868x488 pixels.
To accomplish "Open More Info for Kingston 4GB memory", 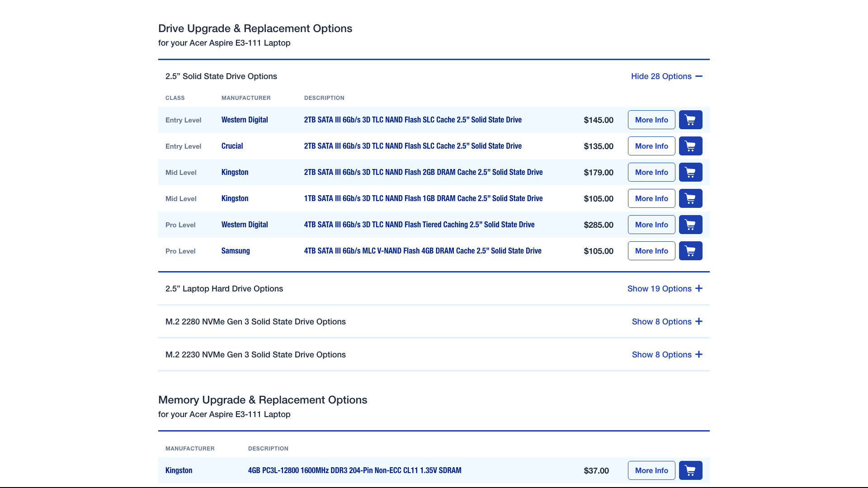I will [651, 470].
